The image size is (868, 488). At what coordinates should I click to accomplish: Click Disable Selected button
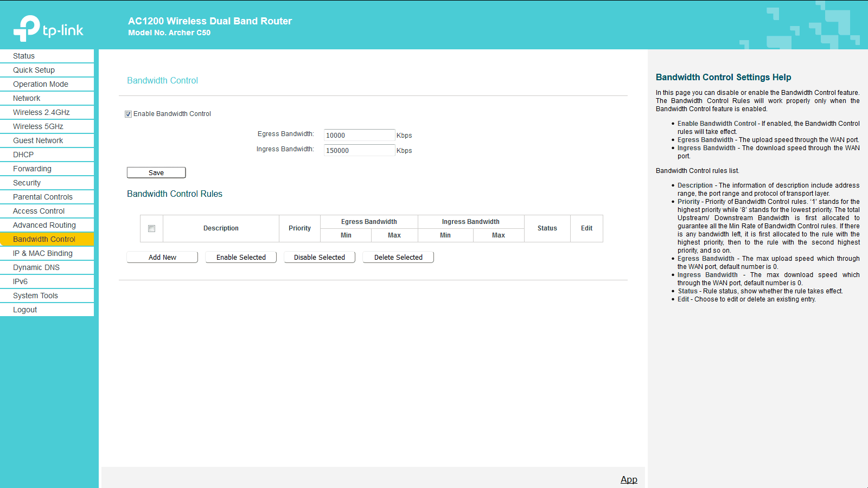click(x=320, y=257)
